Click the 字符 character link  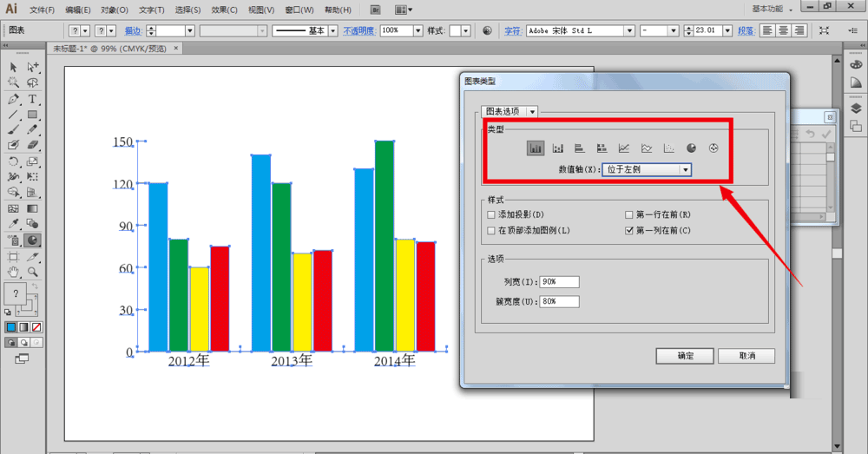click(x=513, y=31)
